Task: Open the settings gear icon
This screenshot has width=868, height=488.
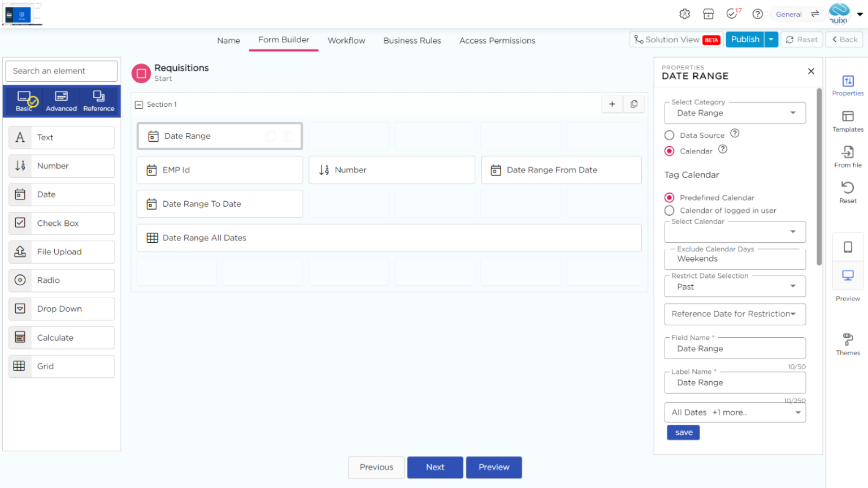Action: pyautogui.click(x=684, y=14)
